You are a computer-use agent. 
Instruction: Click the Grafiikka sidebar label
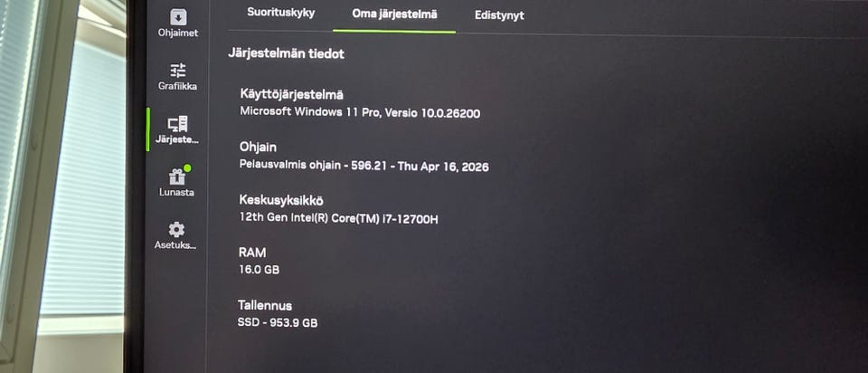pyautogui.click(x=177, y=86)
